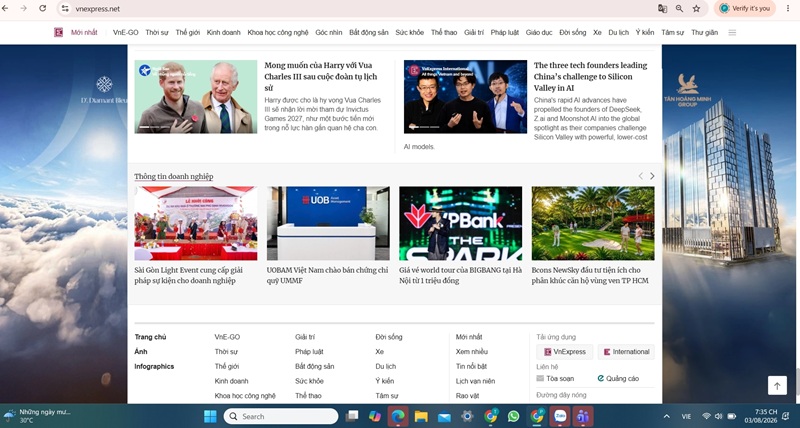The height and width of the screenshot is (428, 800).
Task: Download the VnExpress app button
Action: coord(565,352)
